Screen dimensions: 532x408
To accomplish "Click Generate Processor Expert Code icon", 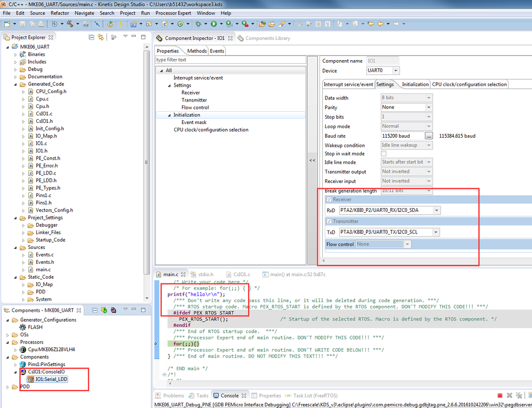I will (x=104, y=310).
